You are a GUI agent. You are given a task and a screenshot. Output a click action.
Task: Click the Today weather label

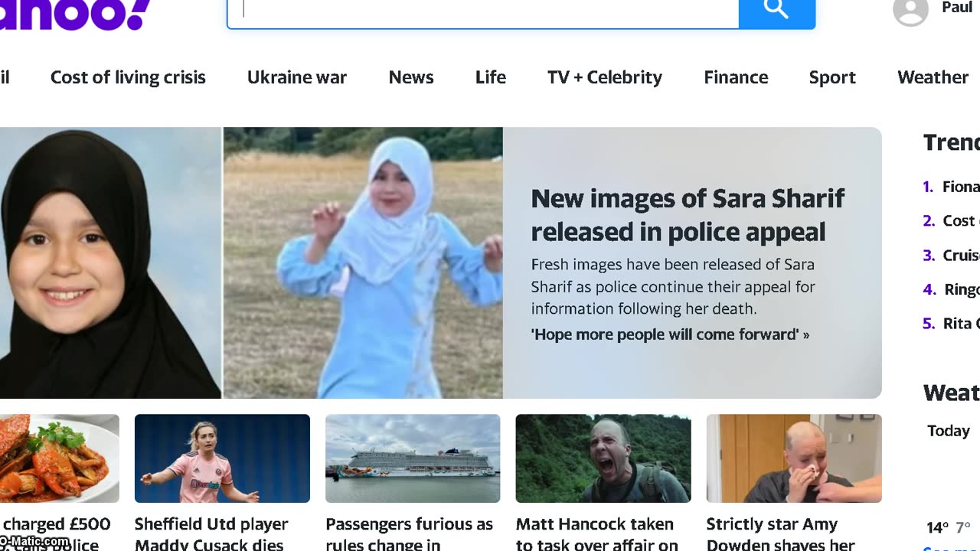point(949,431)
